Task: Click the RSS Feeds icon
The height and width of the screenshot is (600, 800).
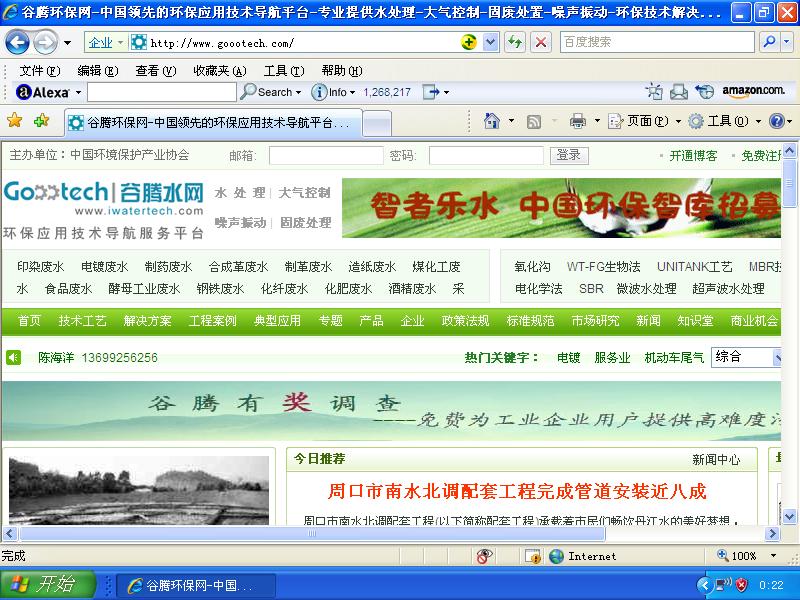Action: click(534, 122)
